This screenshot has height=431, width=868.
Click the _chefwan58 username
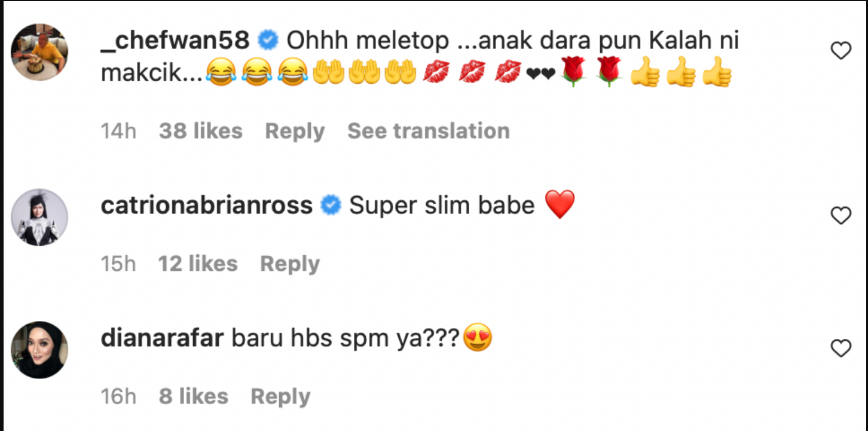click(175, 41)
